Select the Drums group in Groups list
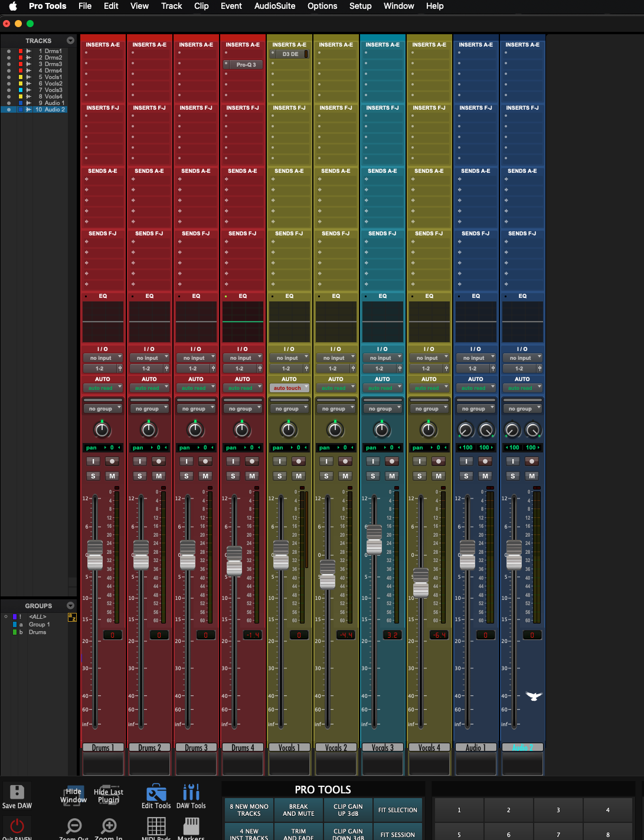Screen dimensions: 644x840 (37, 632)
